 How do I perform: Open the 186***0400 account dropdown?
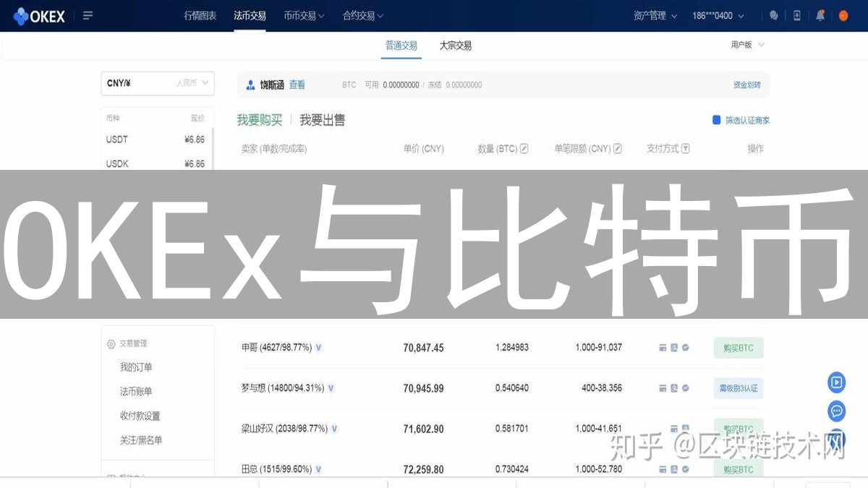(x=719, y=15)
